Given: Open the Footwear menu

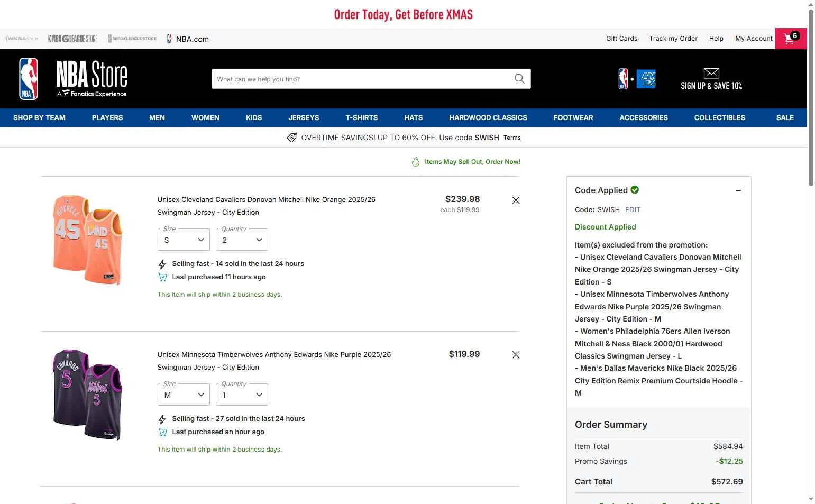Looking at the screenshot, I should pos(573,117).
